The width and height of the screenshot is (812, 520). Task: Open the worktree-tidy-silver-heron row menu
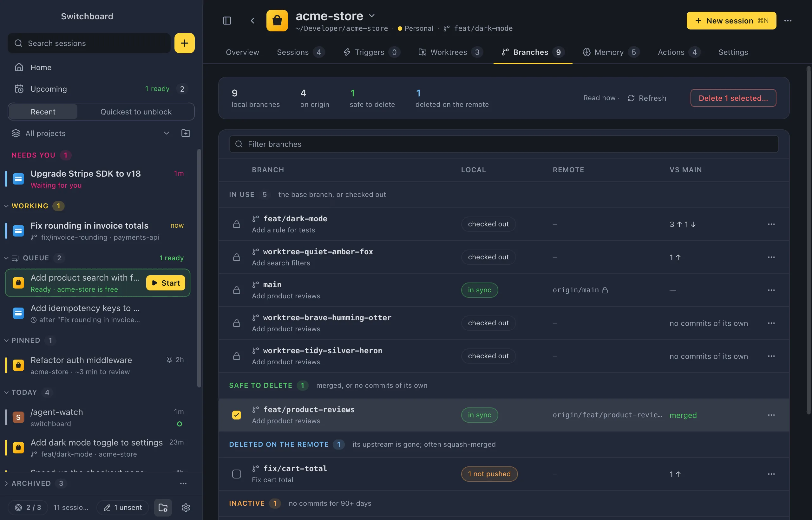(x=771, y=356)
